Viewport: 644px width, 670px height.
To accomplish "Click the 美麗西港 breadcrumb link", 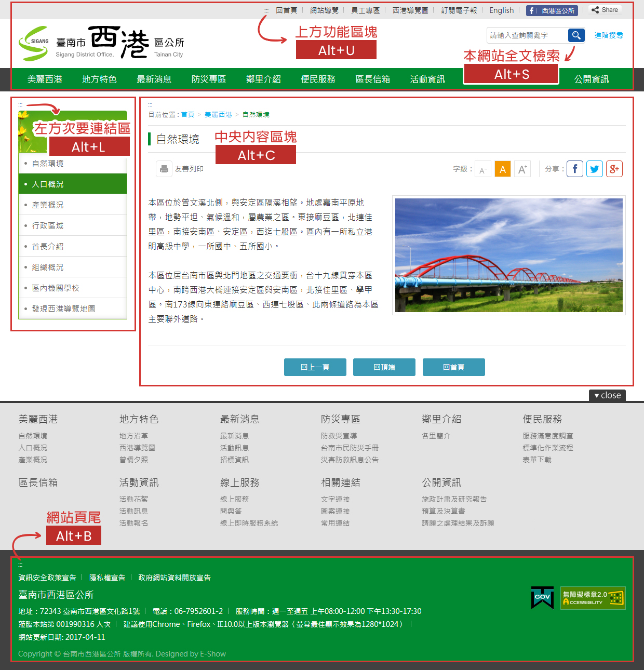I will point(218,115).
